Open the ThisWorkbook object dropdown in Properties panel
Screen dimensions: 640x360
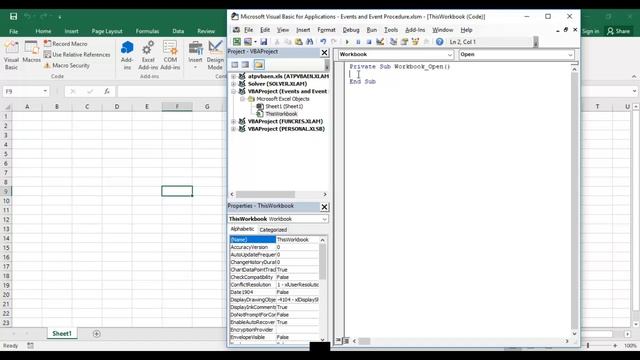point(324,219)
